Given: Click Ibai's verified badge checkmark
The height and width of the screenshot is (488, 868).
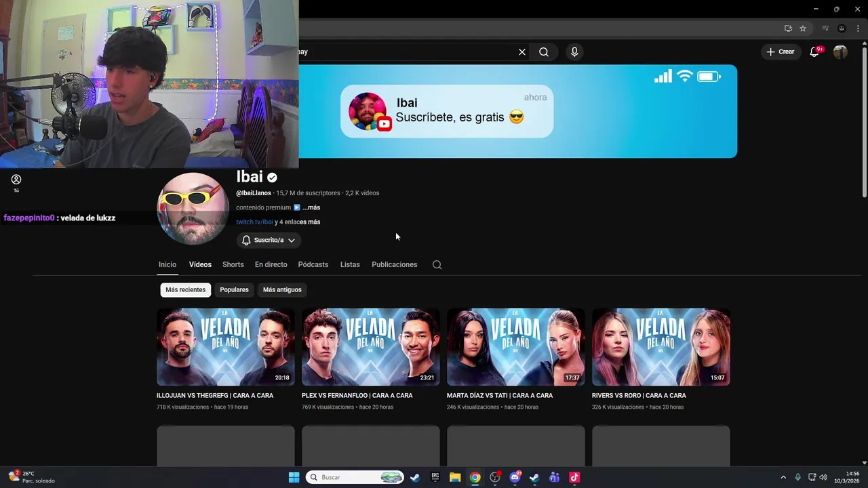Looking at the screenshot, I should (x=272, y=178).
